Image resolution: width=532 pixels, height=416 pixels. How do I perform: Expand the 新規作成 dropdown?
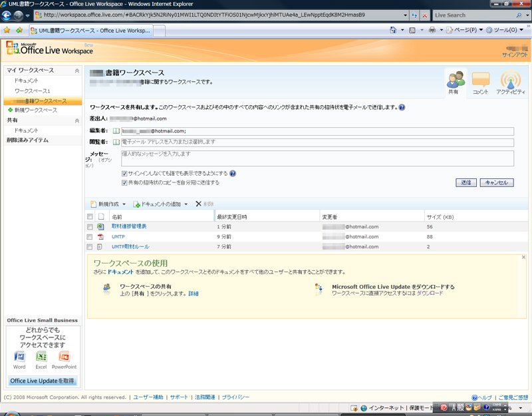[124, 204]
